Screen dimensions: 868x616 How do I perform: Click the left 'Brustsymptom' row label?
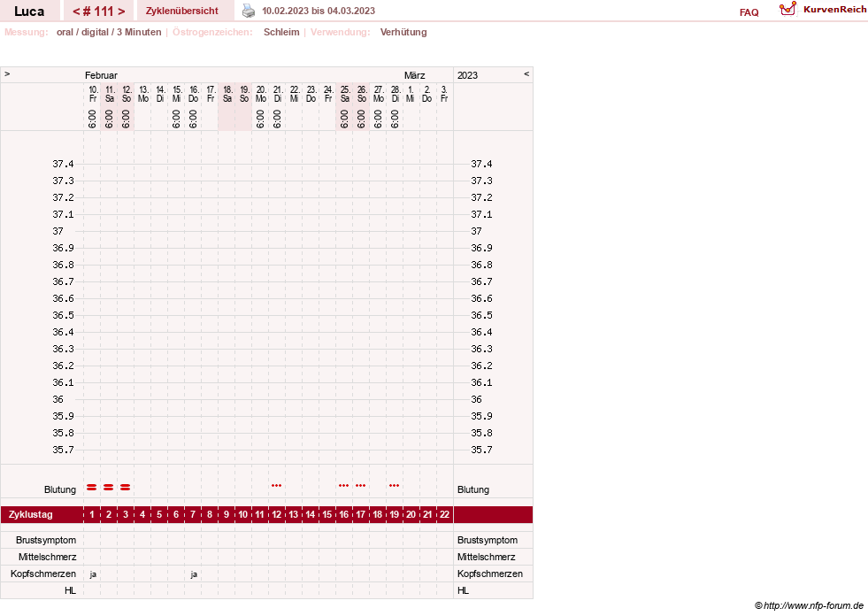point(46,540)
